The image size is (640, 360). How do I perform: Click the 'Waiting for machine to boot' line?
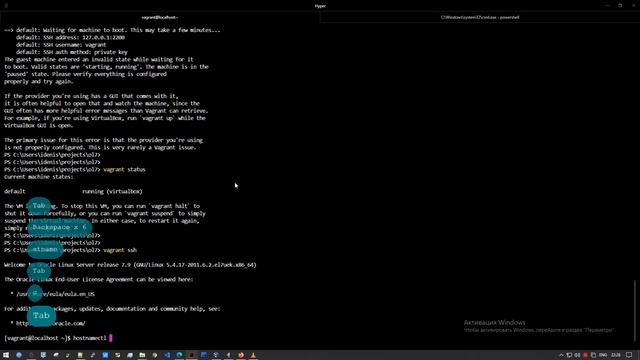pyautogui.click(x=112, y=30)
